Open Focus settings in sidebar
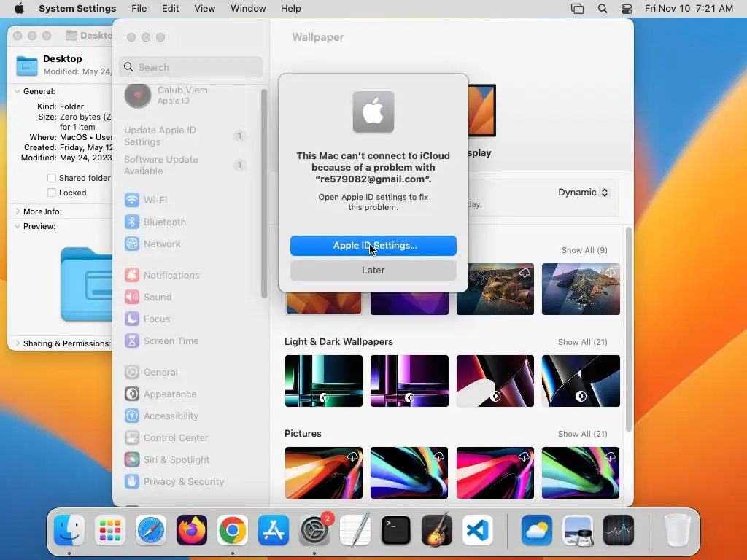This screenshot has height=560, width=747. point(147,319)
